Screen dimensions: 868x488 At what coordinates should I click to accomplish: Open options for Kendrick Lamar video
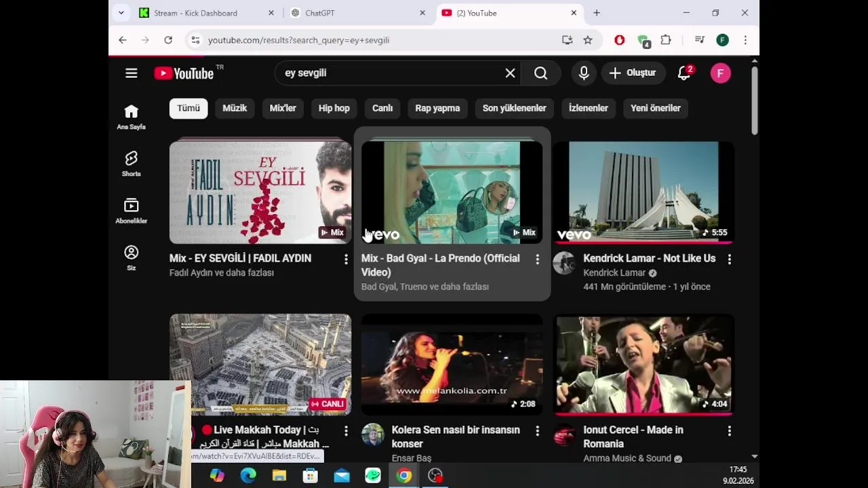click(x=729, y=259)
